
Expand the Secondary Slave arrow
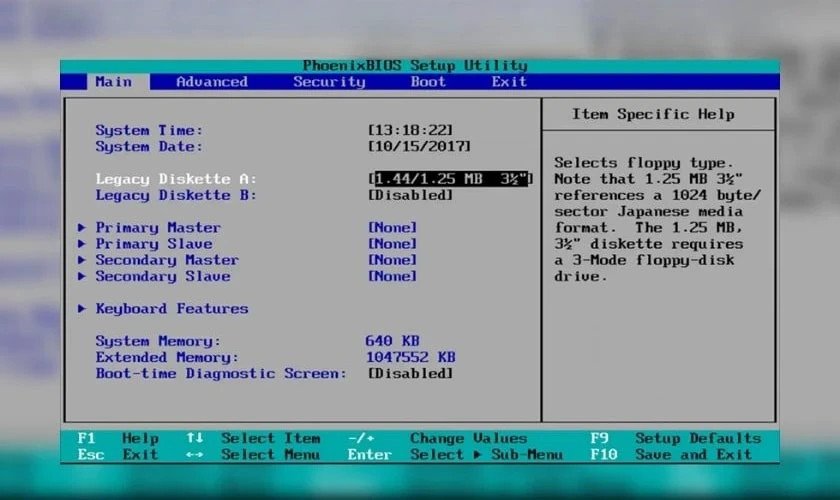tap(81, 277)
